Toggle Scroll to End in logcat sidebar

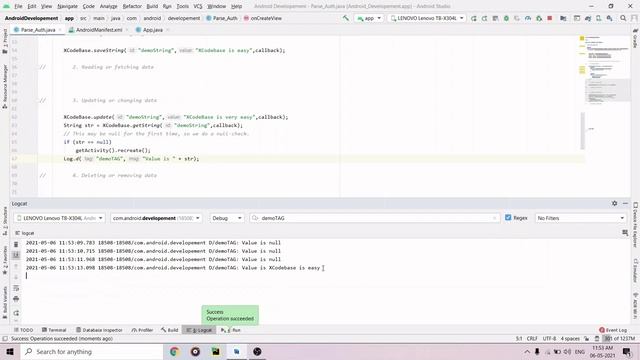[16, 255]
